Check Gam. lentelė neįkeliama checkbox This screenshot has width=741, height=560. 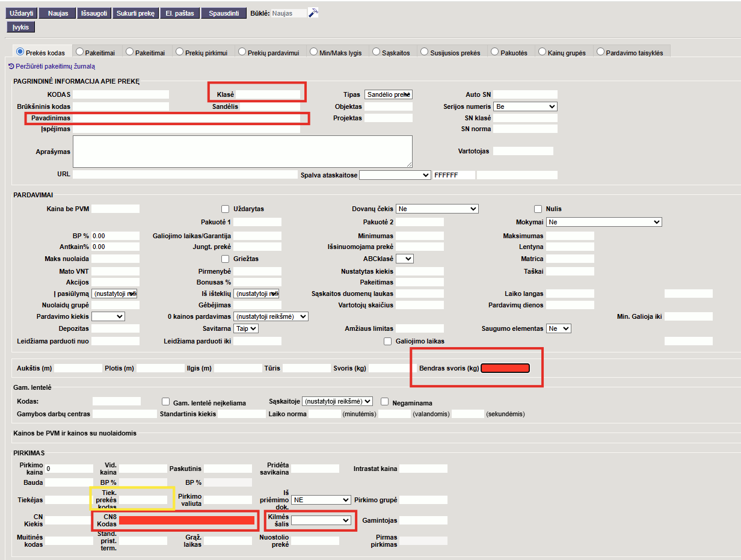tap(167, 401)
